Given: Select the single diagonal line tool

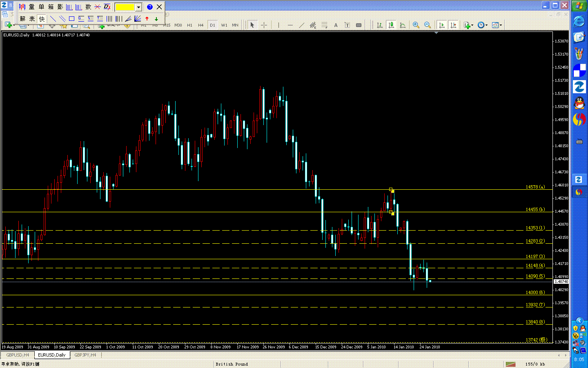Looking at the screenshot, I should (53, 19).
